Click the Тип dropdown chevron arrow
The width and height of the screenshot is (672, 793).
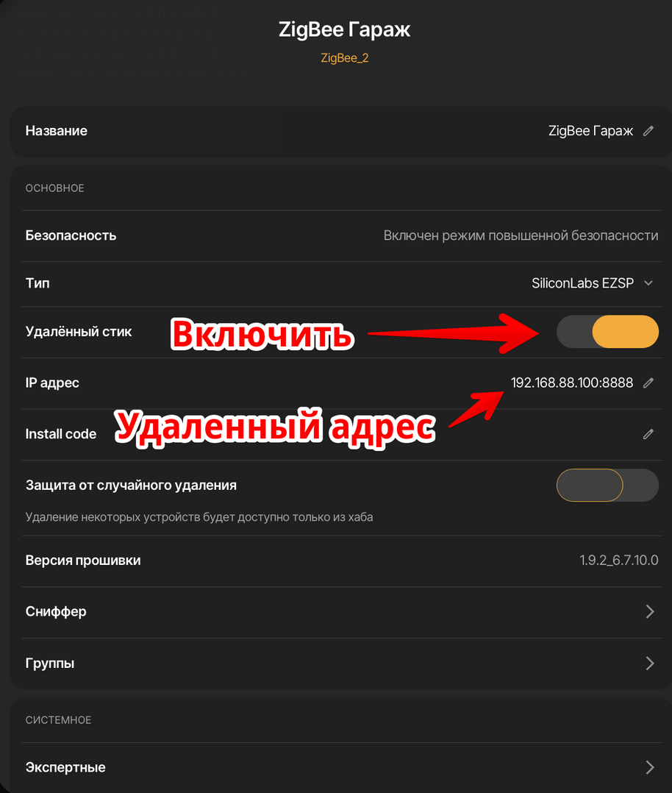click(648, 283)
